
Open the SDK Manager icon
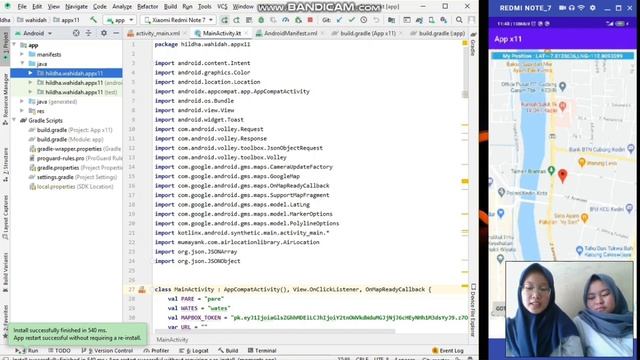[x=444, y=20]
